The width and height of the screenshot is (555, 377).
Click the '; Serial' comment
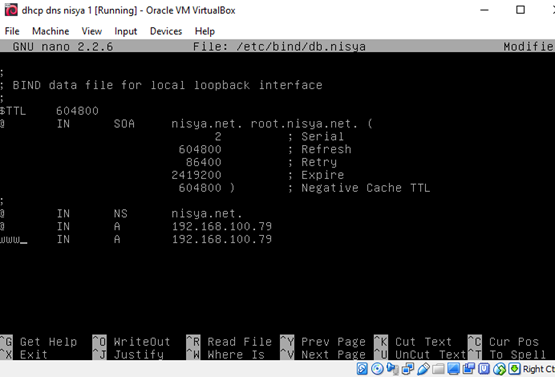pyautogui.click(x=315, y=137)
